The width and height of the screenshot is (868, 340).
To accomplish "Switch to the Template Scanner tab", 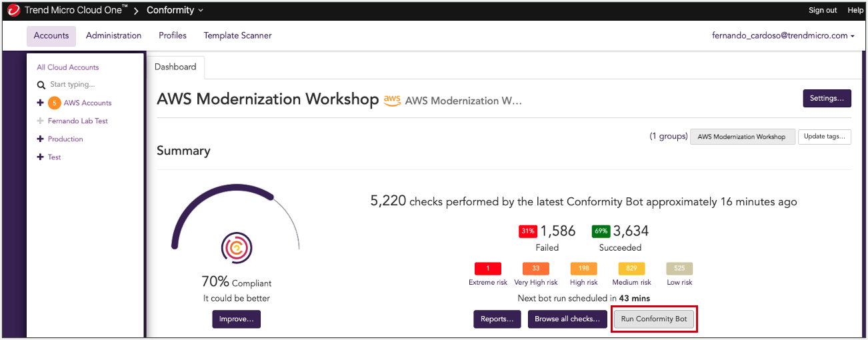I will click(237, 35).
